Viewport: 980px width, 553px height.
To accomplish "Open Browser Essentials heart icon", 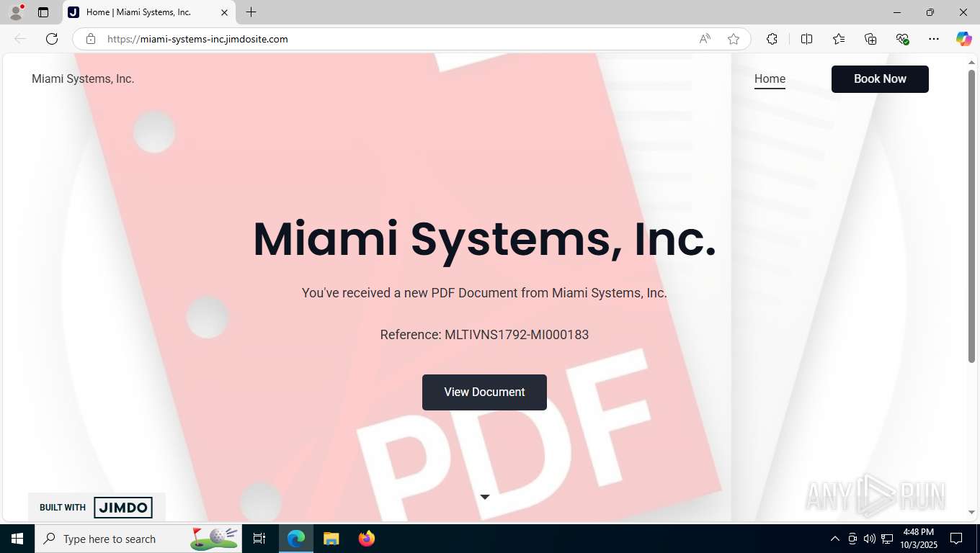I will pos(902,39).
